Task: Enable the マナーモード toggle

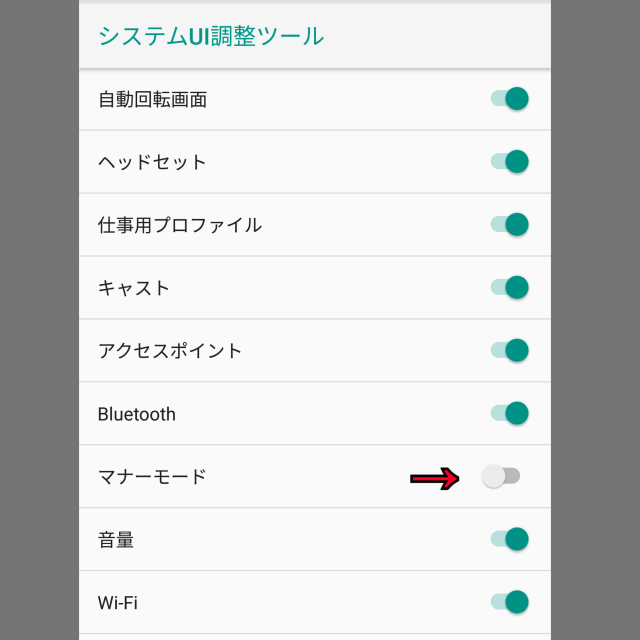Action: pyautogui.click(x=501, y=477)
